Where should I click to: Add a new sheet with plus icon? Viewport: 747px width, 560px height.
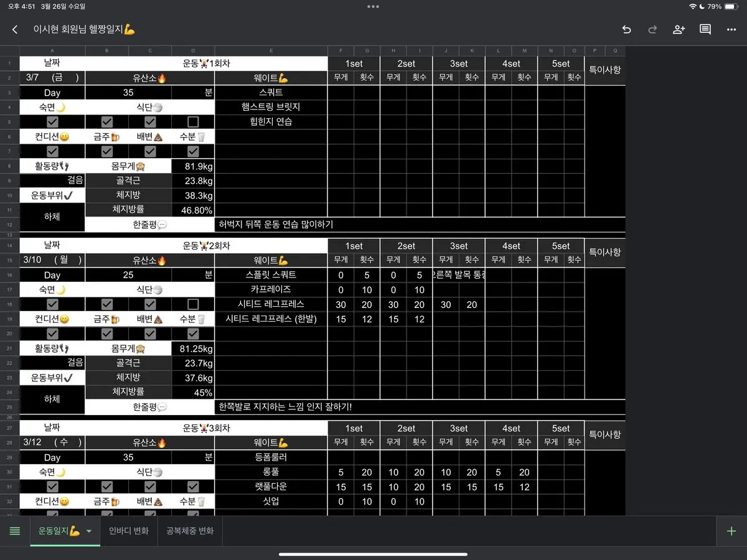pos(731,531)
